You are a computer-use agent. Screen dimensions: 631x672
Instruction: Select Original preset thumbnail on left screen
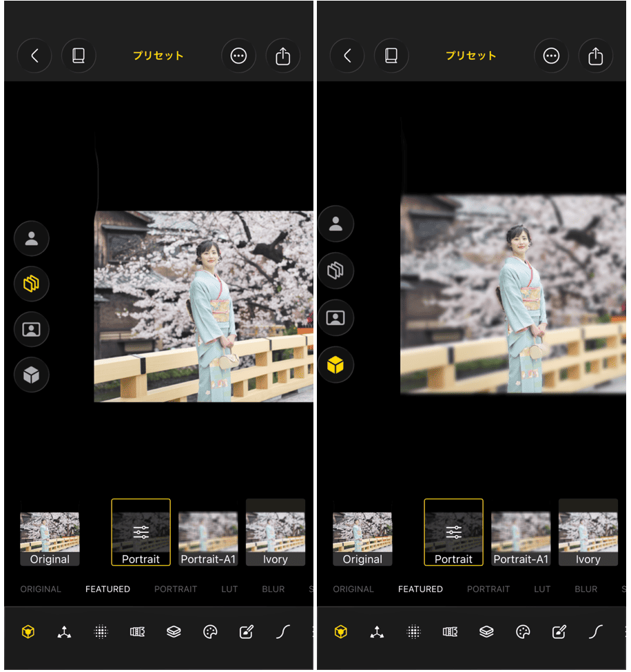[x=50, y=532]
